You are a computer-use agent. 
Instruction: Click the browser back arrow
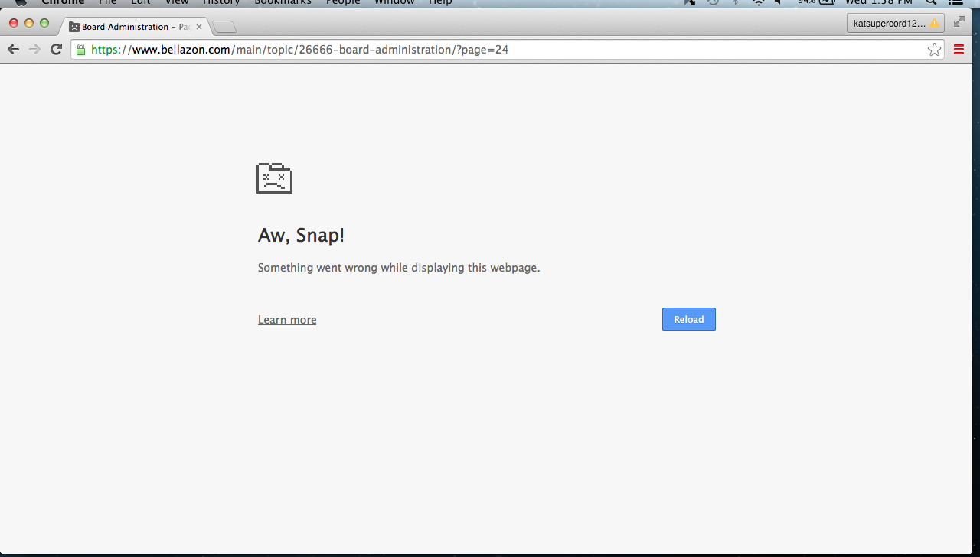pos(13,50)
